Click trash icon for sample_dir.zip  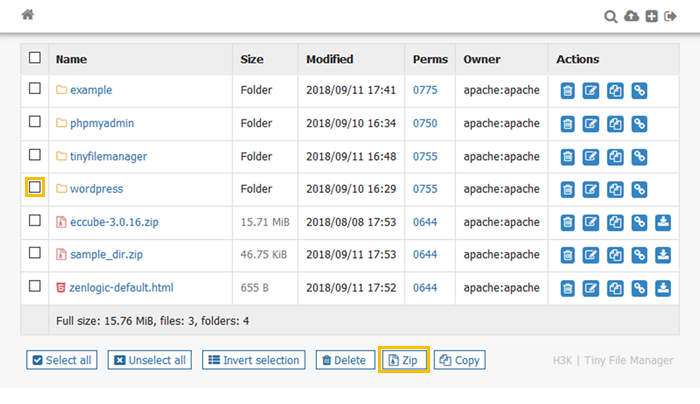click(567, 256)
